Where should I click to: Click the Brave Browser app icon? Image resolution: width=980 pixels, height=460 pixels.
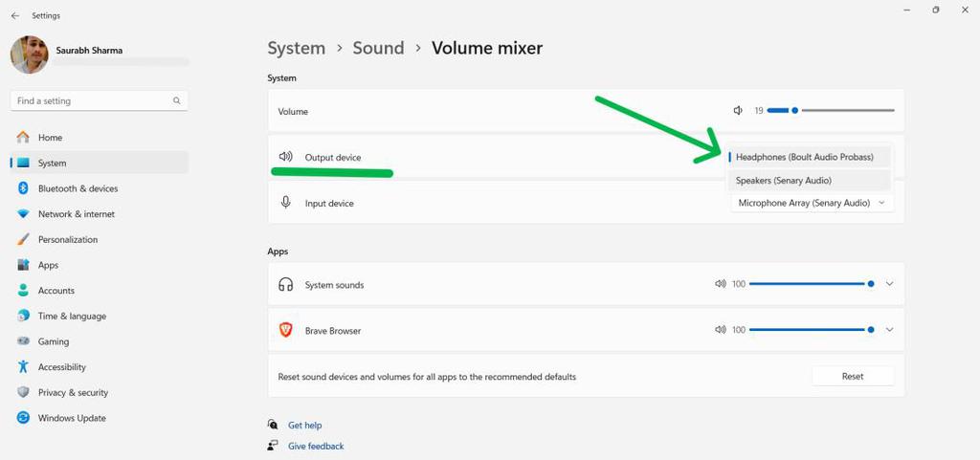pyautogui.click(x=285, y=330)
